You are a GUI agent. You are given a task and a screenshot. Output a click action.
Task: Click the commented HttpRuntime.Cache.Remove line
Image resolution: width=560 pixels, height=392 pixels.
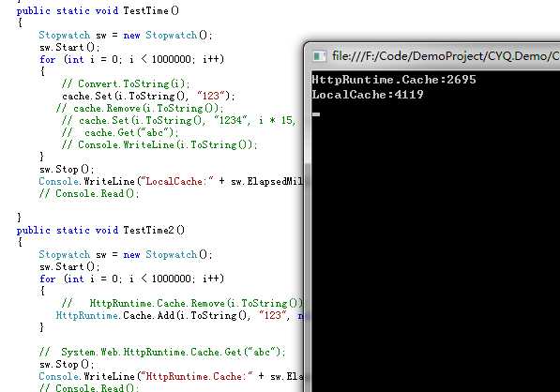[x=182, y=303]
